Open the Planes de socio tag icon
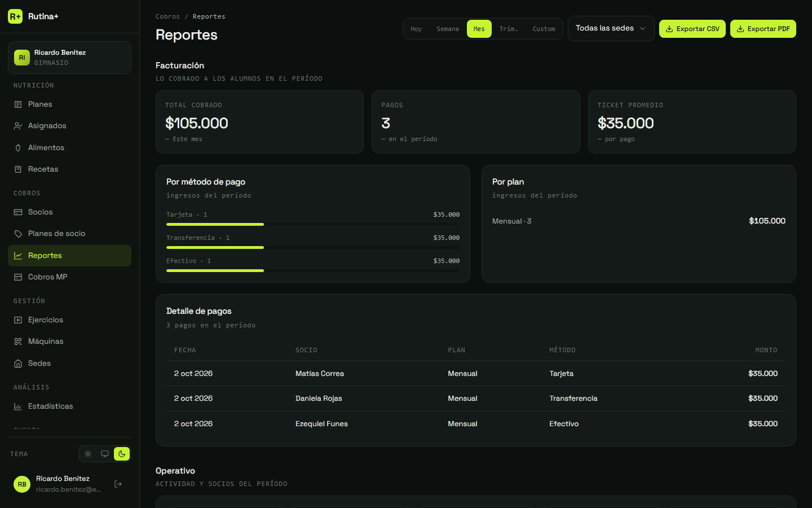This screenshot has width=812, height=508. click(x=18, y=234)
